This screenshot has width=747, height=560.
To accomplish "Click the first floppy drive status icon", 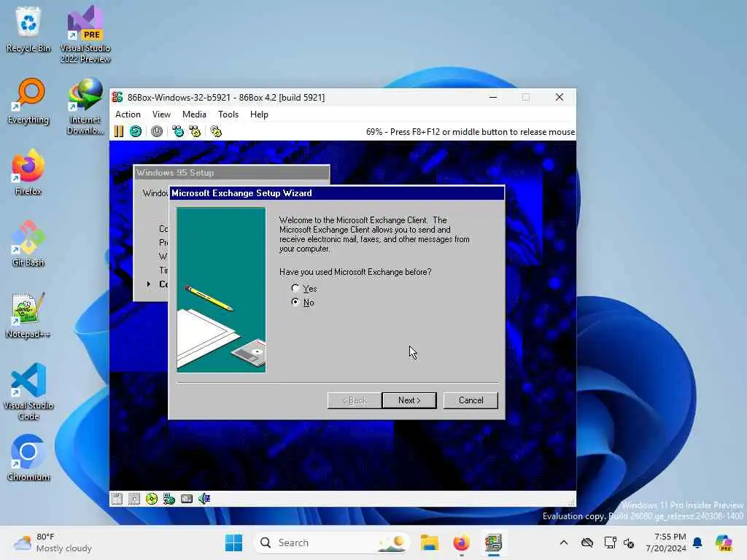I will pyautogui.click(x=117, y=499).
